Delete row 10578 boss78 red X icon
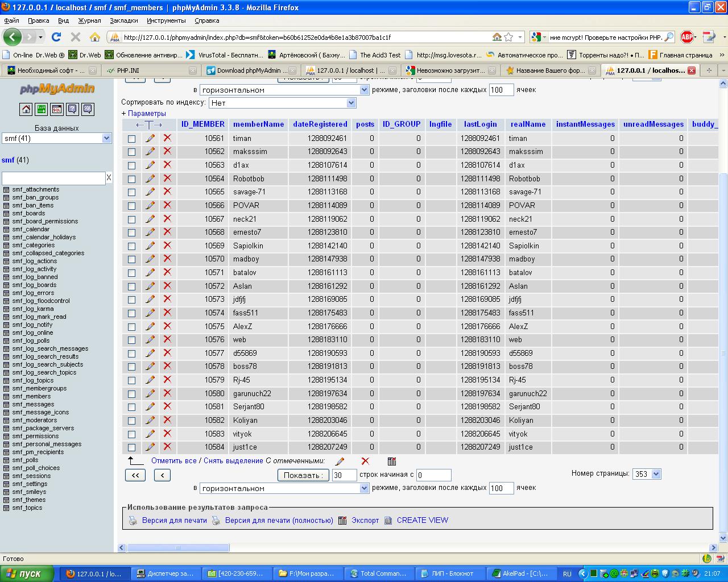The image size is (728, 582). point(167,366)
